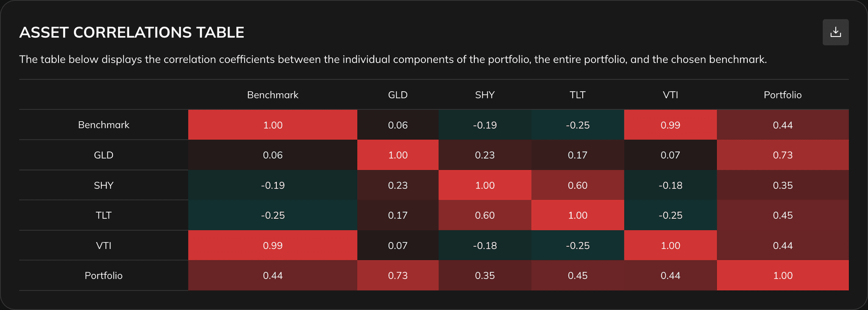Export the correlations table via download button

(835, 32)
